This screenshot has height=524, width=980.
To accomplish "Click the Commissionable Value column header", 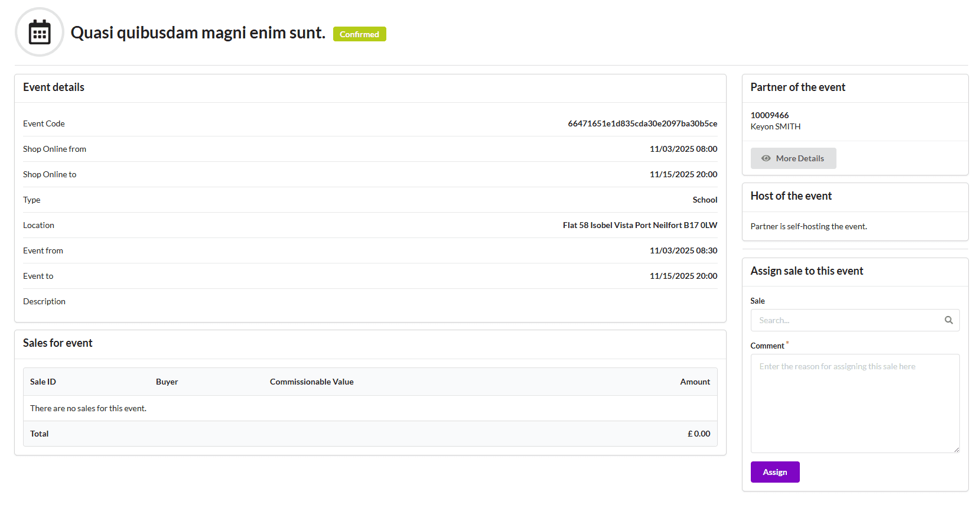I will tap(311, 382).
